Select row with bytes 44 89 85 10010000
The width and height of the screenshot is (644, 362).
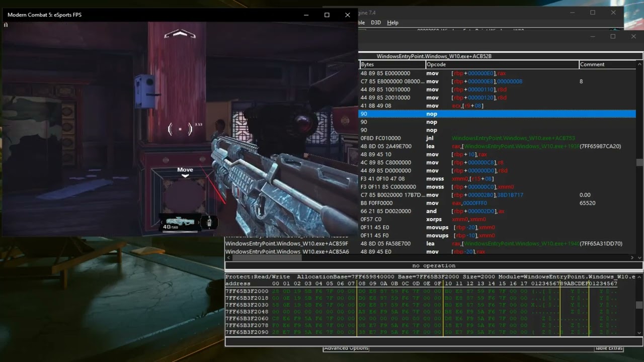pos(497,89)
